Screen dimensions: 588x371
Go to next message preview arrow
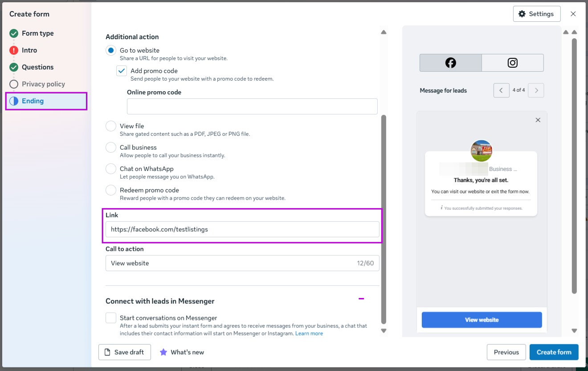(x=536, y=90)
